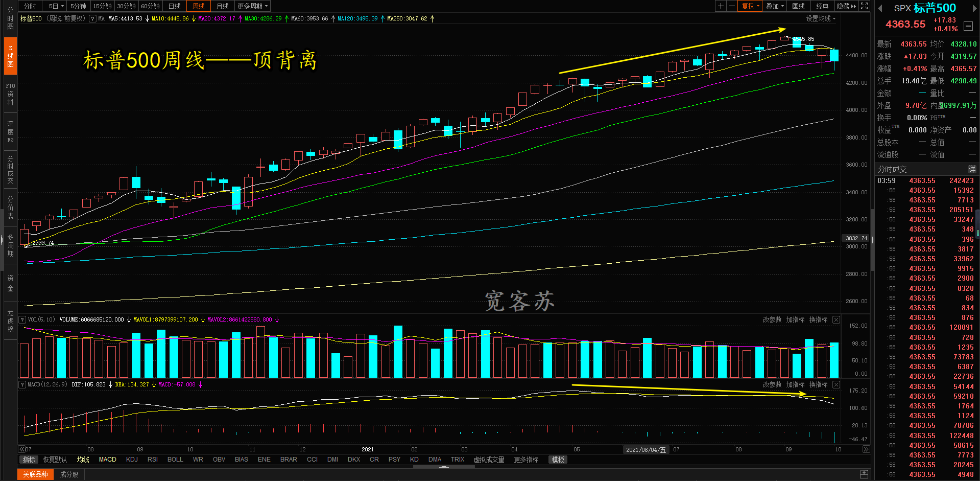Open 设置均线 dropdown
Image resolution: width=980 pixels, height=481 pixels.
(821, 18)
